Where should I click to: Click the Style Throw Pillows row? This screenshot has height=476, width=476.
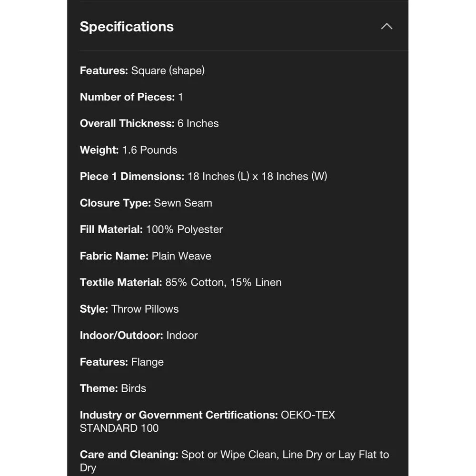coord(129,309)
